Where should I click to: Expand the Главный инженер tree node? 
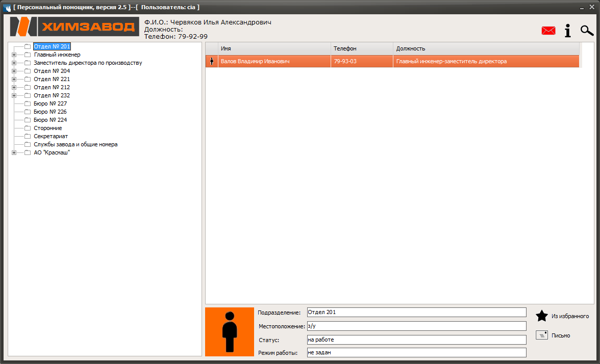point(14,55)
